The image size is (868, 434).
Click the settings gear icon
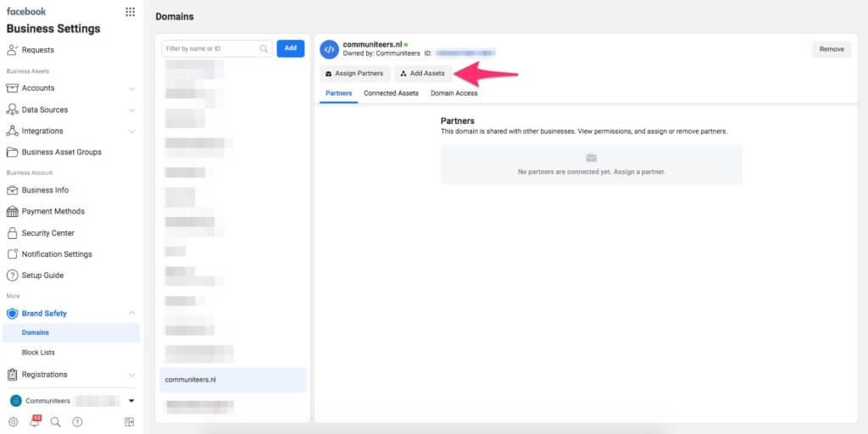click(x=13, y=422)
